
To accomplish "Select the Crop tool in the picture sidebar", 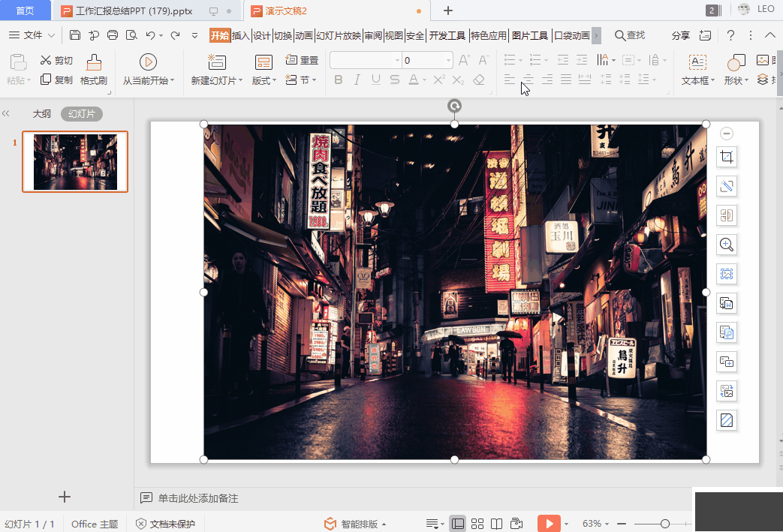I will click(x=726, y=157).
